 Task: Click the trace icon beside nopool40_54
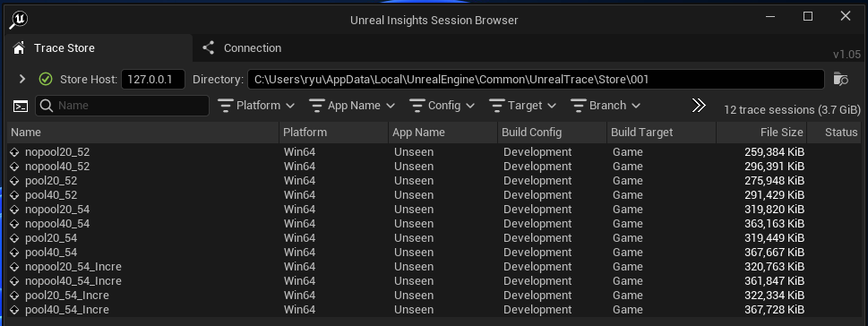click(15, 224)
